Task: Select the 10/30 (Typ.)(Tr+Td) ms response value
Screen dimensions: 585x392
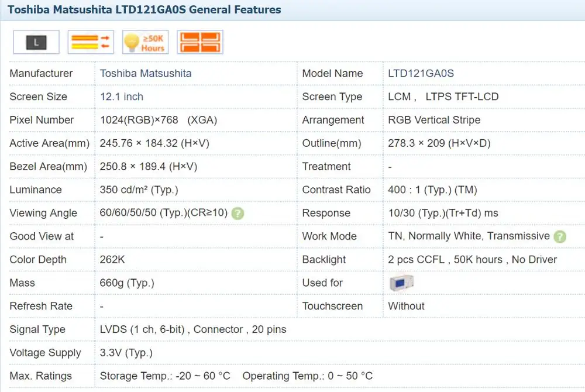Action: click(443, 212)
